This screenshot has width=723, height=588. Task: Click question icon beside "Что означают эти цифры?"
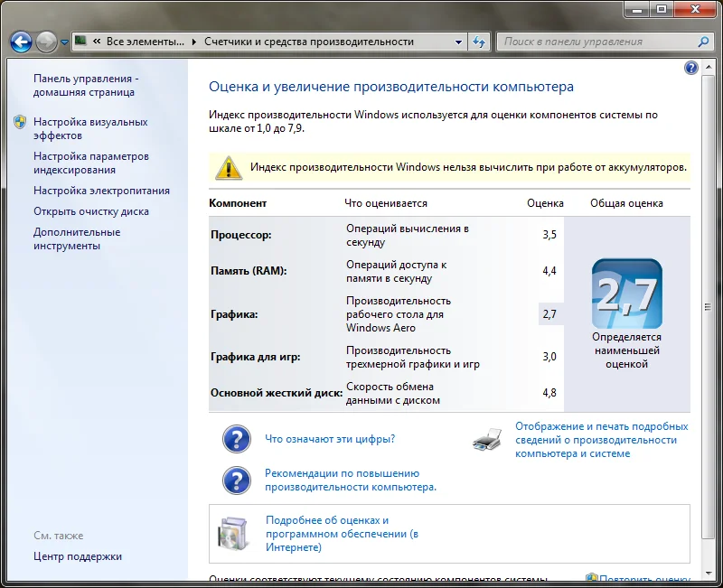[x=237, y=439]
